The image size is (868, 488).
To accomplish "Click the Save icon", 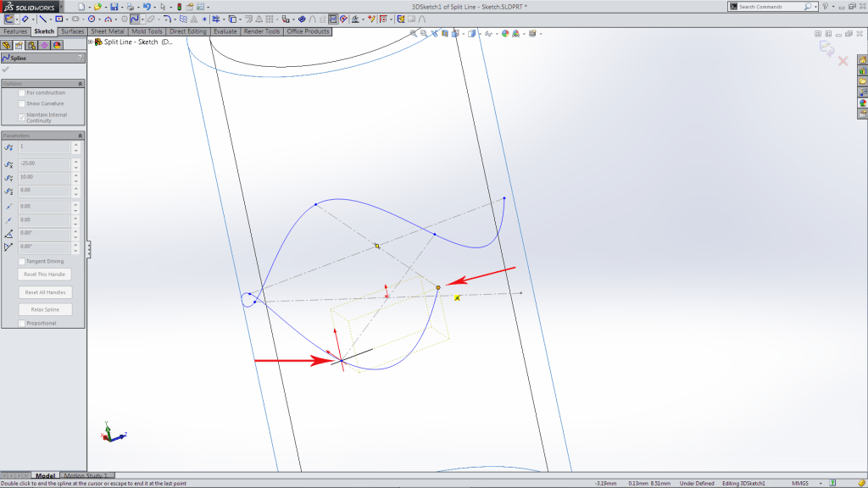I will (113, 5).
